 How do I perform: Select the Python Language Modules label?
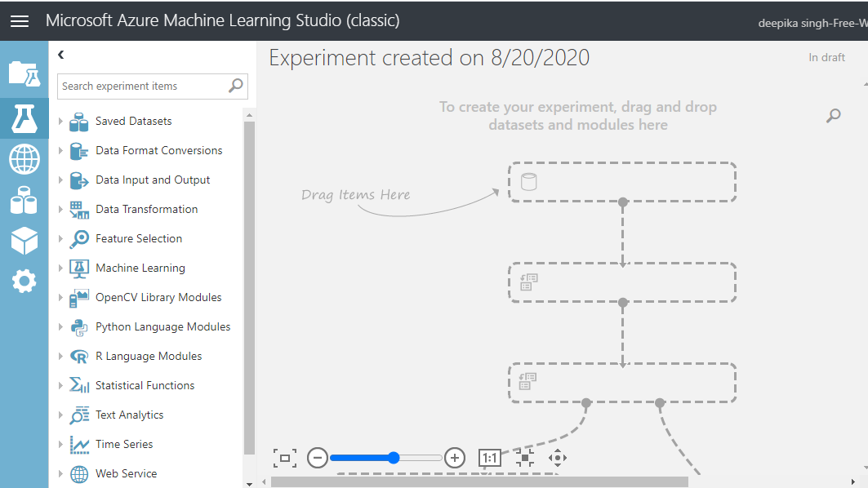(x=162, y=326)
